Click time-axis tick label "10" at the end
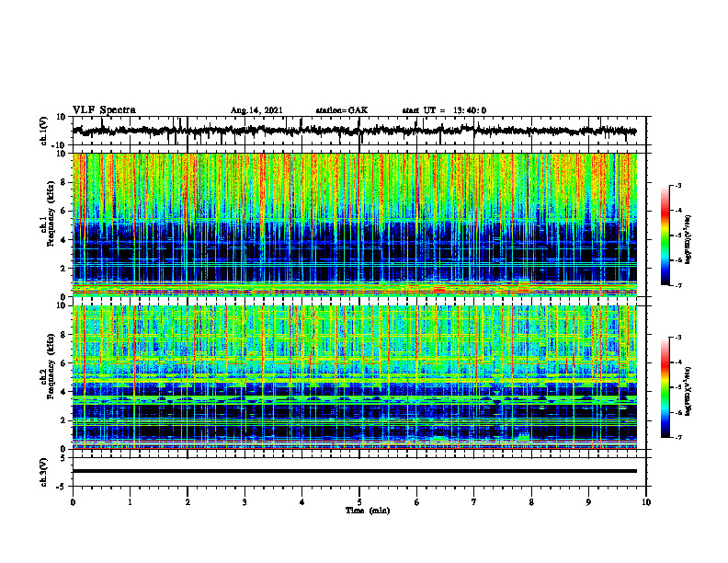This screenshot has width=728, height=563. click(x=646, y=502)
